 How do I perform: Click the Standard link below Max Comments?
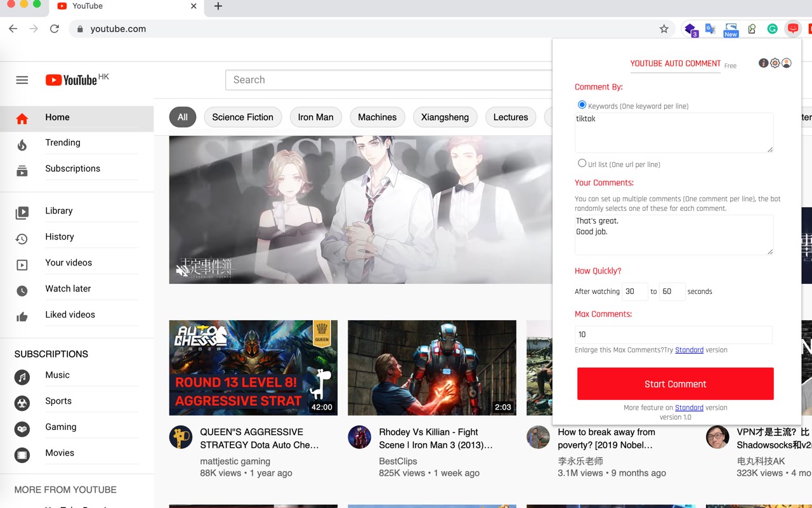click(x=689, y=350)
